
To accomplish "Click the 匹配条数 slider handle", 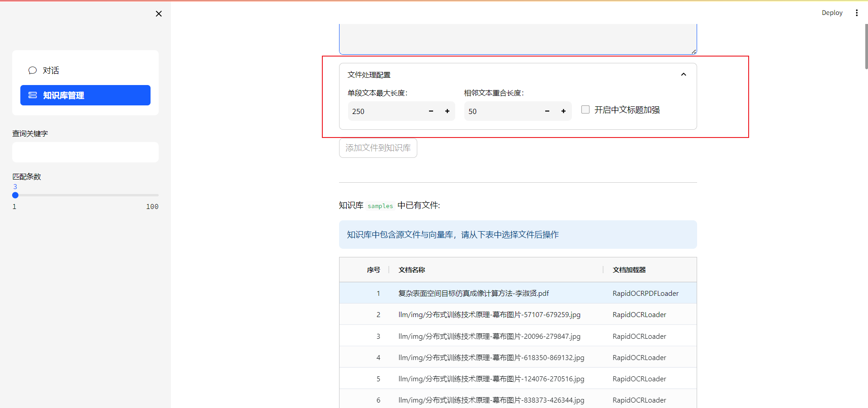I will [x=15, y=195].
